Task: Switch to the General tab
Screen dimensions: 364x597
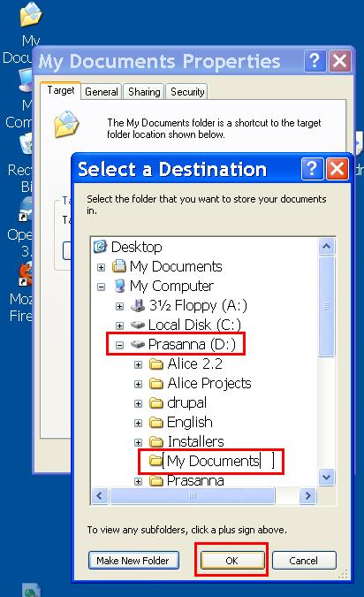Action: pyautogui.click(x=102, y=92)
